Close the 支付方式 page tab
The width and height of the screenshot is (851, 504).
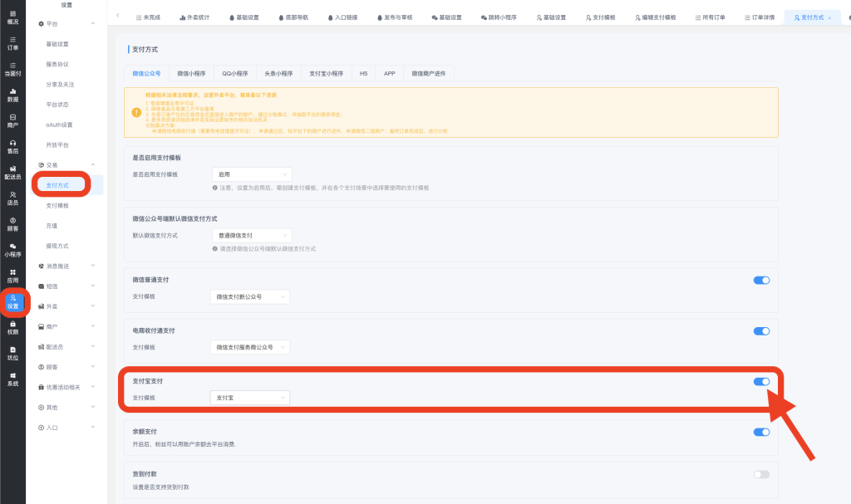click(829, 17)
